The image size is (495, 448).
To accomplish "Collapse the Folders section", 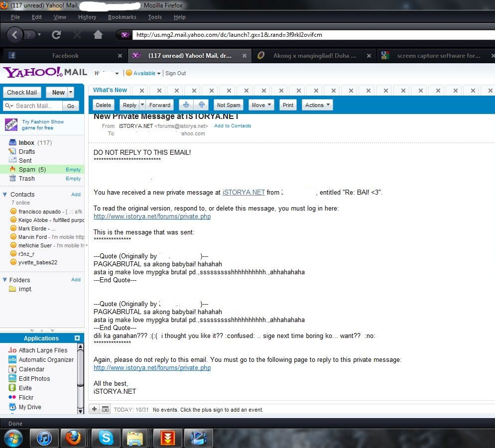I will tap(5, 280).
